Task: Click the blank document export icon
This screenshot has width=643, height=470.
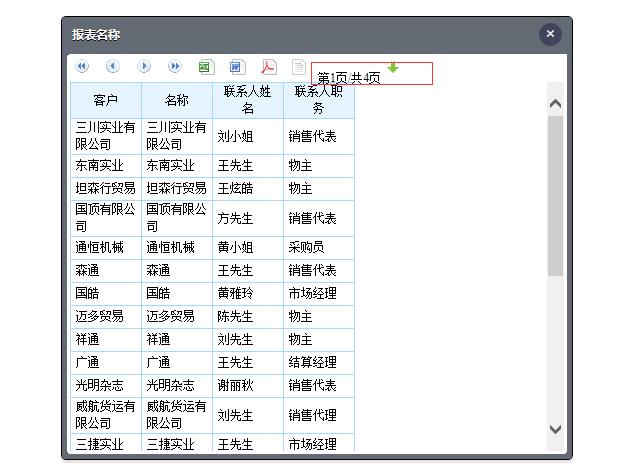Action: 298,67
